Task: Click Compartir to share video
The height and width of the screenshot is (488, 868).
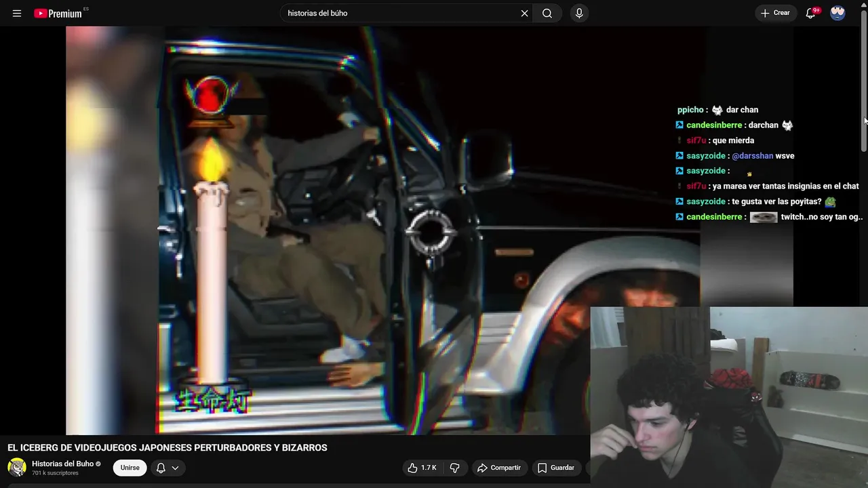Action: pyautogui.click(x=499, y=468)
